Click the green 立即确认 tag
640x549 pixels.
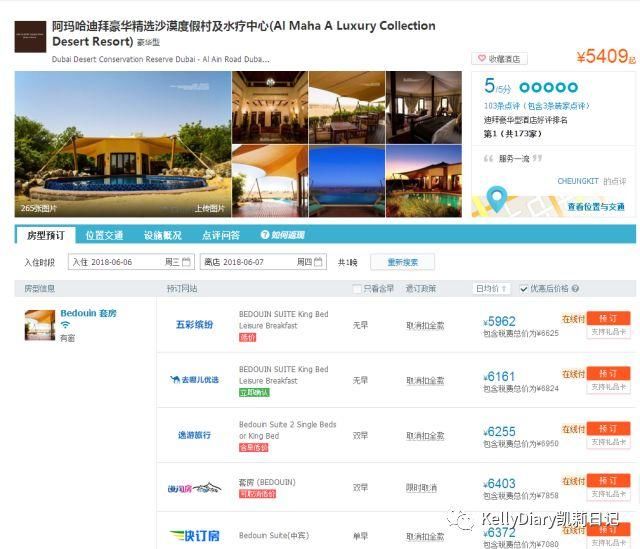pyautogui.click(x=254, y=393)
